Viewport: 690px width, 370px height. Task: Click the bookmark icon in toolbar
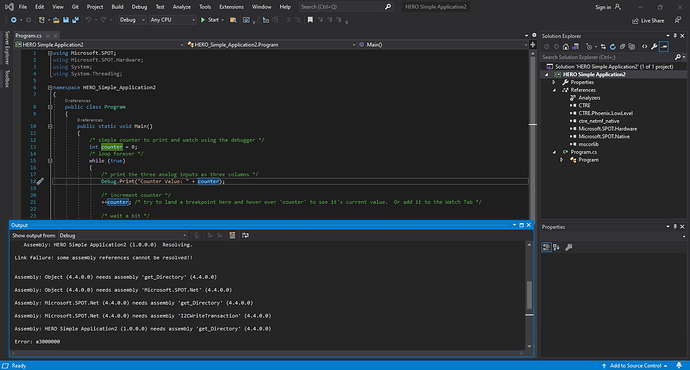tap(310, 20)
